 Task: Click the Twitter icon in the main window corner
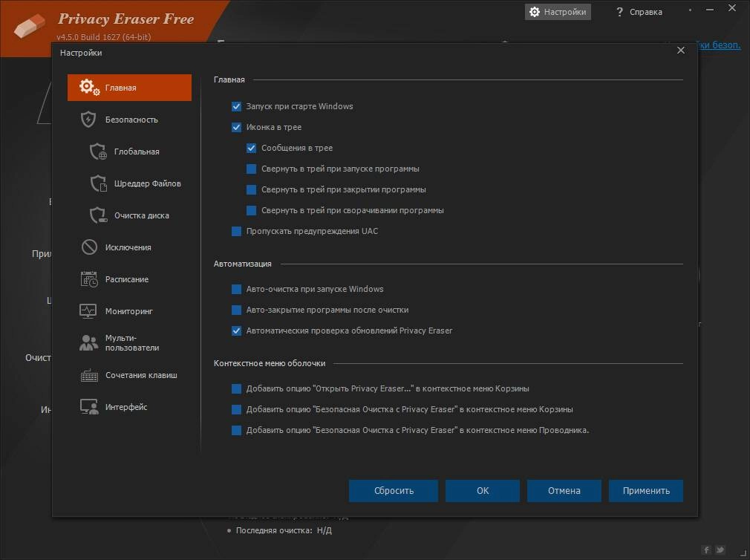pos(720,550)
